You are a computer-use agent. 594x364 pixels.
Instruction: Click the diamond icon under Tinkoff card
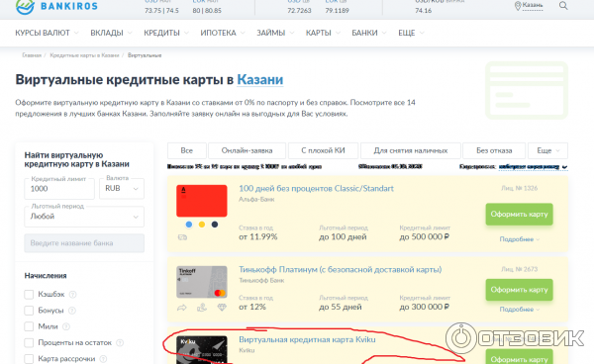point(222,308)
